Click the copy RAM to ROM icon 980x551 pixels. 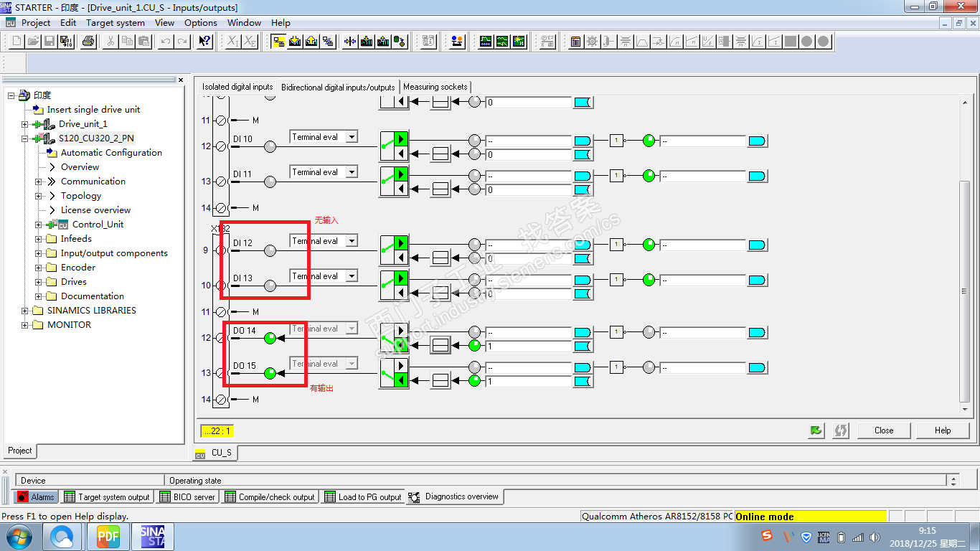[400, 42]
